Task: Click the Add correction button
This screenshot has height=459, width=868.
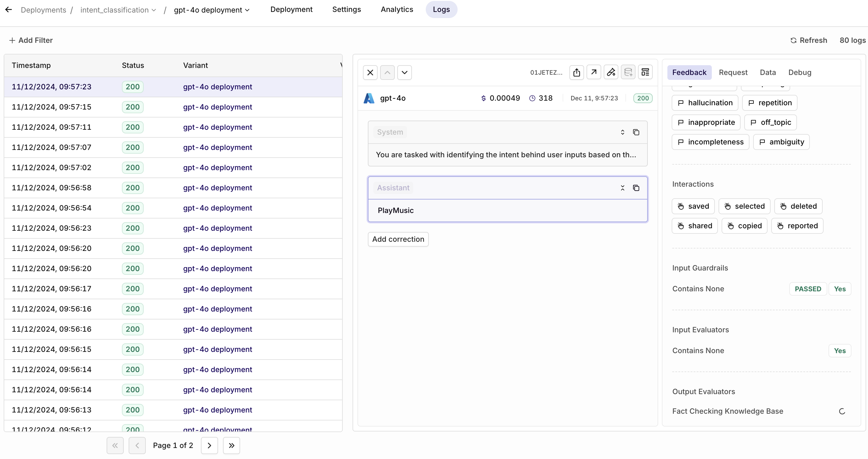Action: click(x=398, y=239)
